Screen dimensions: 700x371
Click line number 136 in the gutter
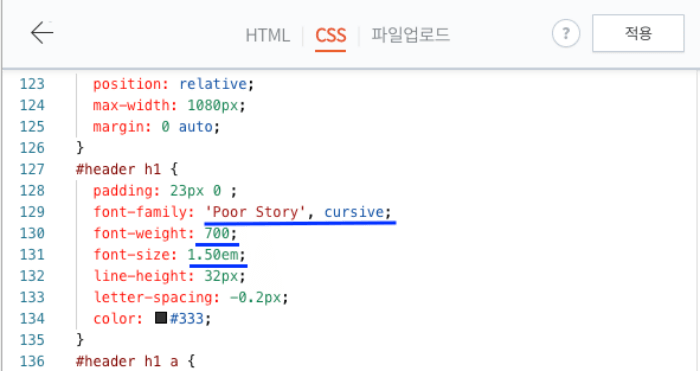[32, 361]
